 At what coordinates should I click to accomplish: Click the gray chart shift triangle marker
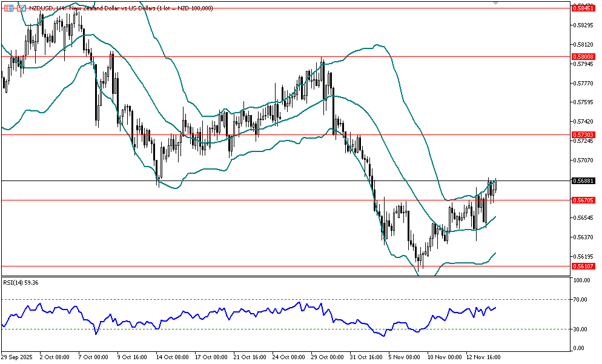(x=497, y=4)
